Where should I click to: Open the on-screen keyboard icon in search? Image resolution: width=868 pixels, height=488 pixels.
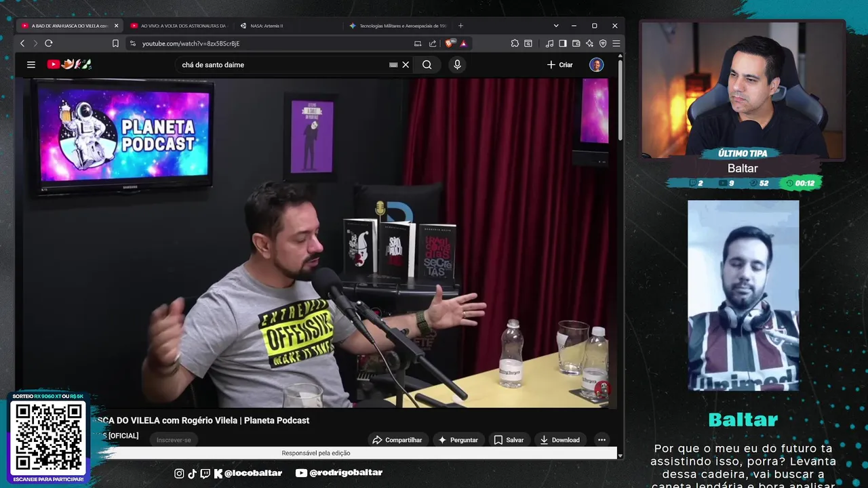393,65
